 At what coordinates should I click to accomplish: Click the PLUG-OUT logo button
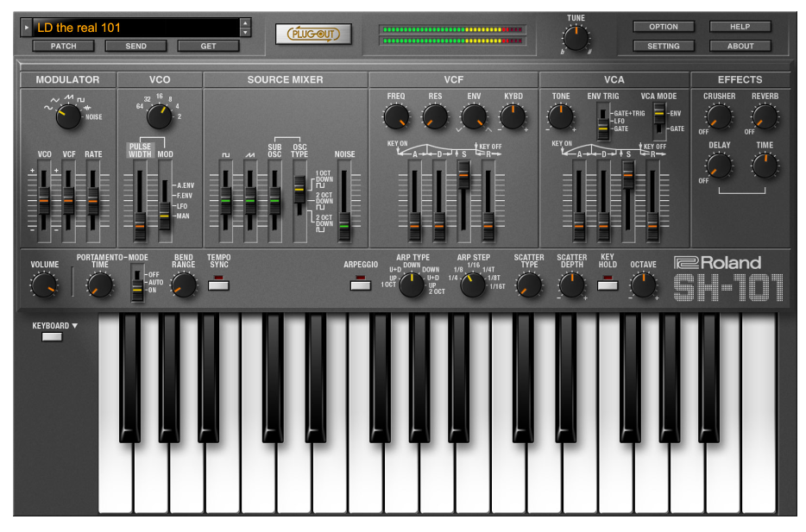[x=313, y=34]
